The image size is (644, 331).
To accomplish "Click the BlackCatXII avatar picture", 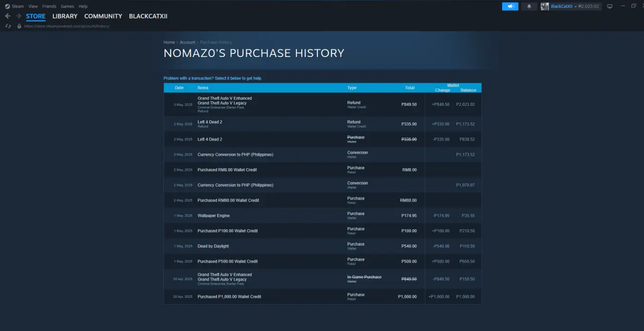I will pyautogui.click(x=545, y=7).
